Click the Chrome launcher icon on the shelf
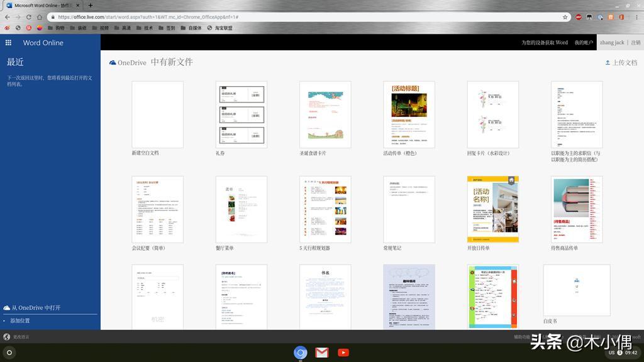 coord(301,353)
